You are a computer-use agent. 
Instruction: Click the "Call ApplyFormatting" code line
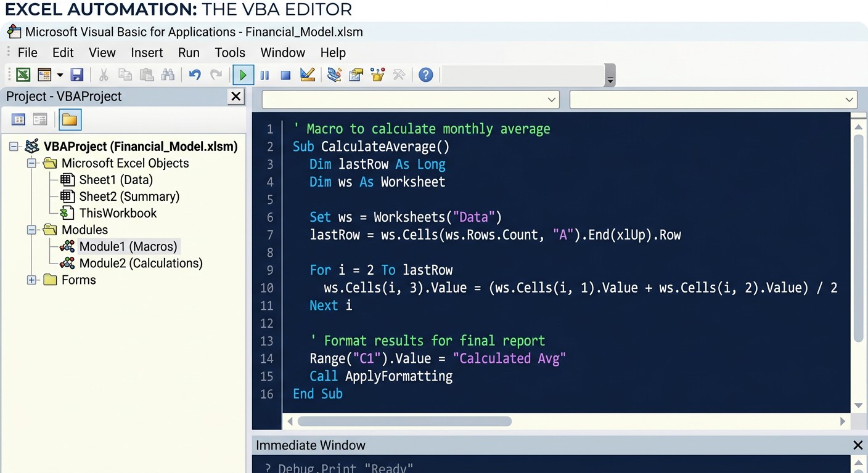pos(381,376)
